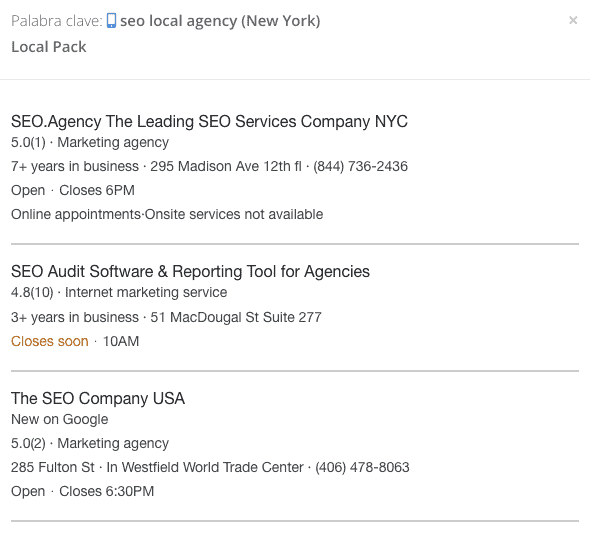Open SEO.Agency Leading SEO Services Company listing
This screenshot has height=537, width=590.
209,122
